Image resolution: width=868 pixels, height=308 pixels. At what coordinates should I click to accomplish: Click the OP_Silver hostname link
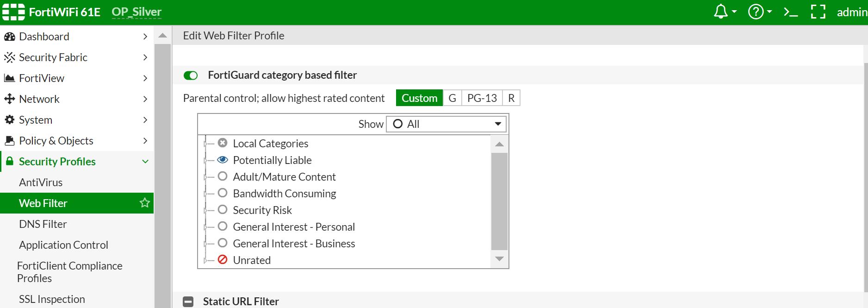(136, 12)
